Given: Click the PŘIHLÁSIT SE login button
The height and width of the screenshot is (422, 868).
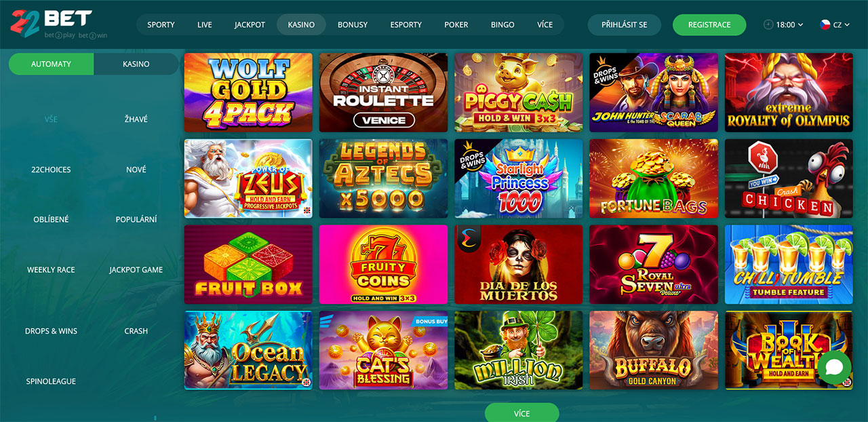Looking at the screenshot, I should [x=625, y=24].
